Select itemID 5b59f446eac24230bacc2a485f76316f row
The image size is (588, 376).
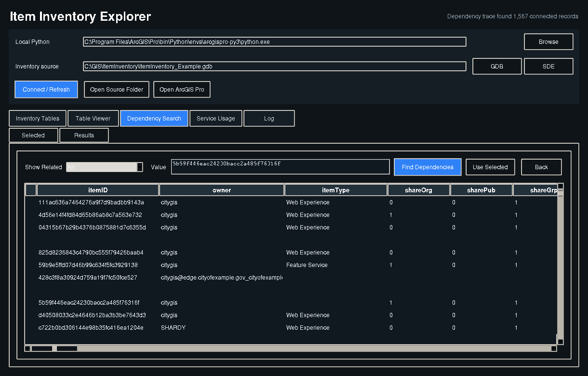[x=291, y=303]
